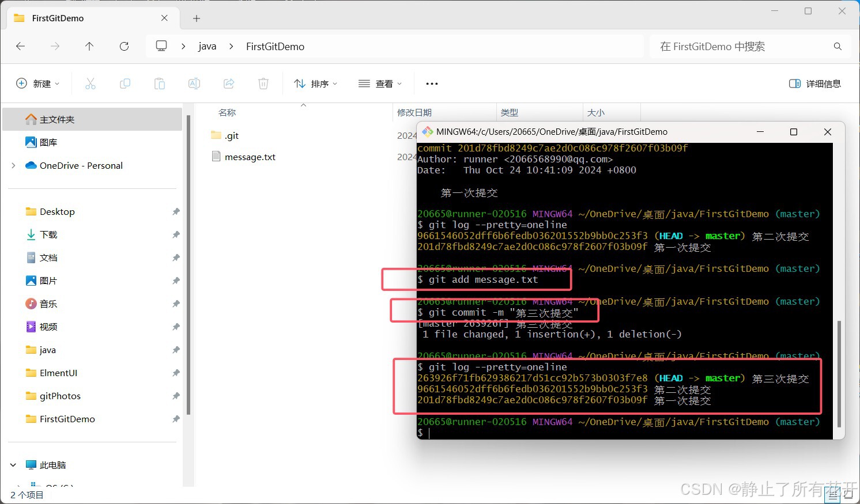Click the navigation pane scrollbar

[x=188, y=265]
